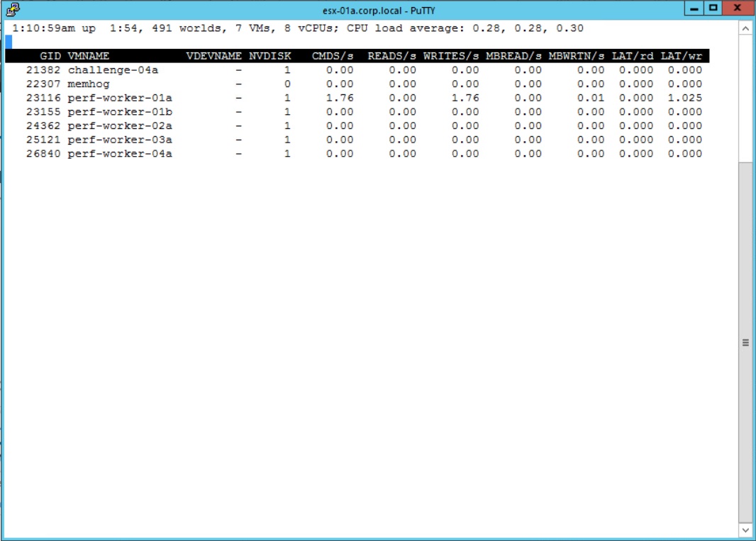
Task: Minimize the PuTTY window
Action: pos(694,9)
